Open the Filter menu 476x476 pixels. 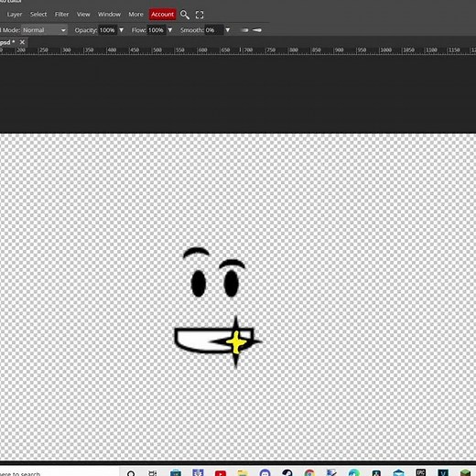(61, 15)
